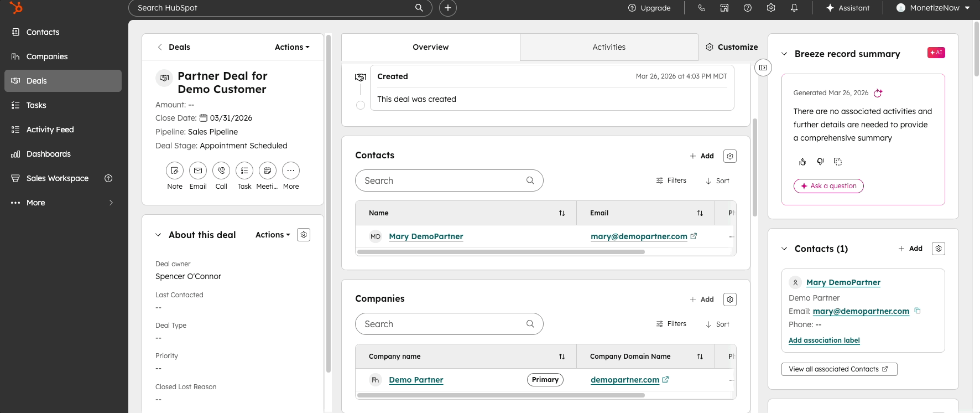Collapse Breeze record summary section
Screen dimensions: 980x413
[784, 54]
